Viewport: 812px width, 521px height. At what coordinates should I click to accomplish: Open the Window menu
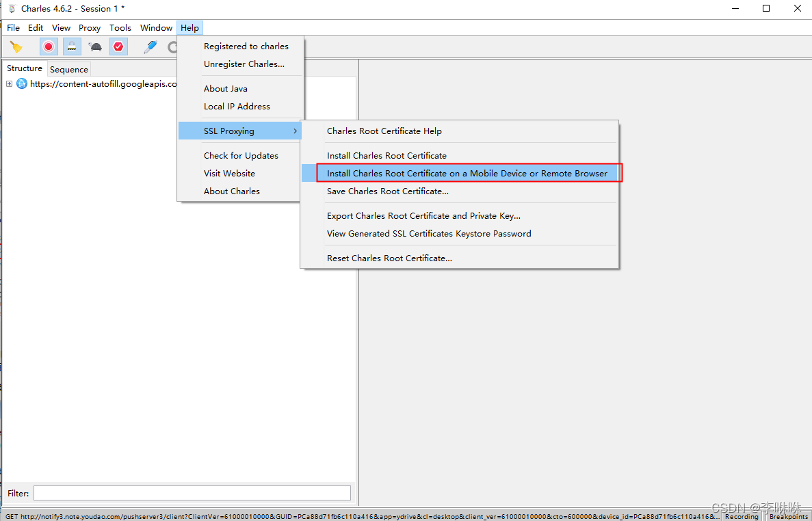point(157,28)
